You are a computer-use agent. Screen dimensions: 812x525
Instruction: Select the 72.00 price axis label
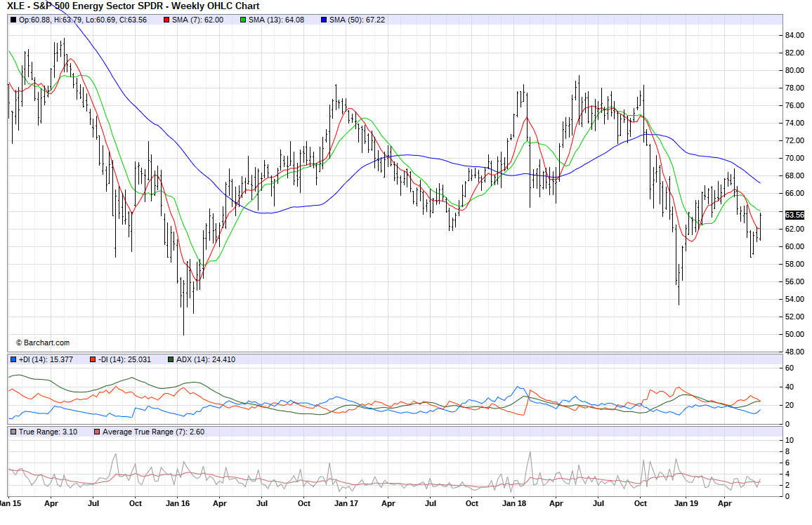[795, 140]
